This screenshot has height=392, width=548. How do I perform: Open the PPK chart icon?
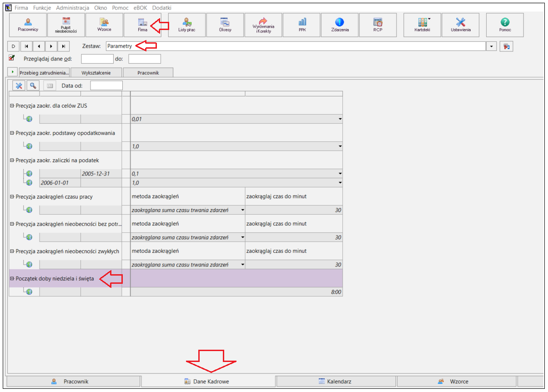[302, 21]
